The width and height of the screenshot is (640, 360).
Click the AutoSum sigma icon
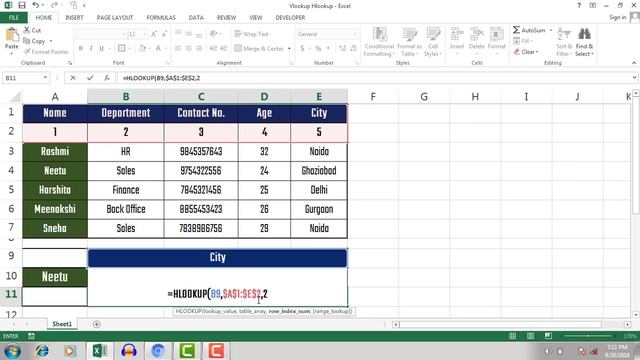pos(516,30)
